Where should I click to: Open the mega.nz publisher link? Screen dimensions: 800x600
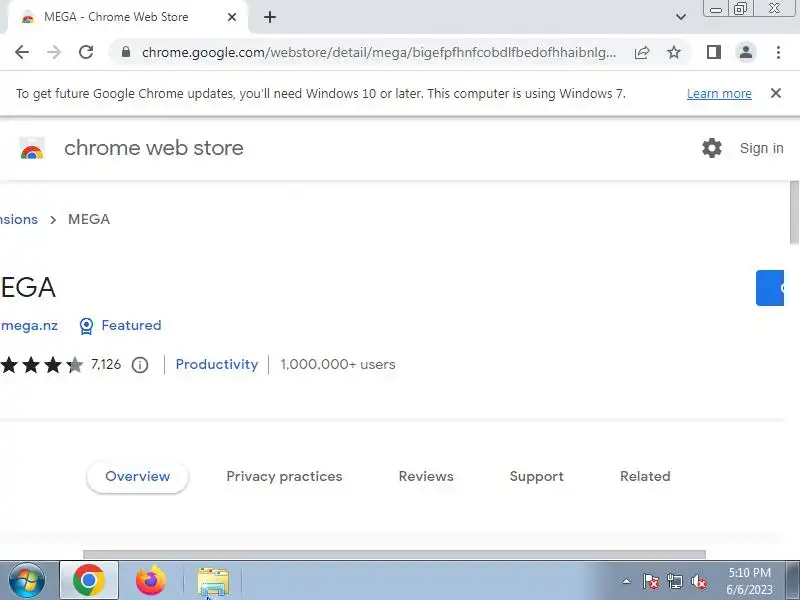click(x=29, y=326)
